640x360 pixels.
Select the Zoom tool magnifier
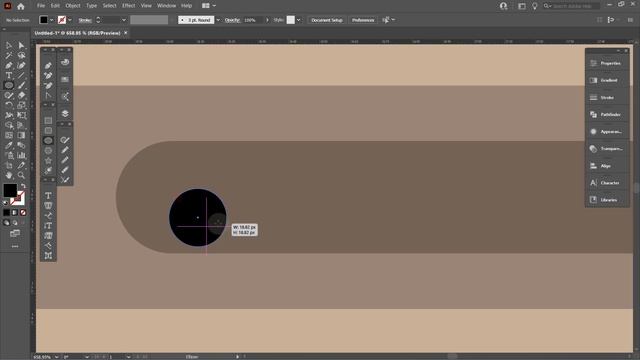tap(21, 175)
